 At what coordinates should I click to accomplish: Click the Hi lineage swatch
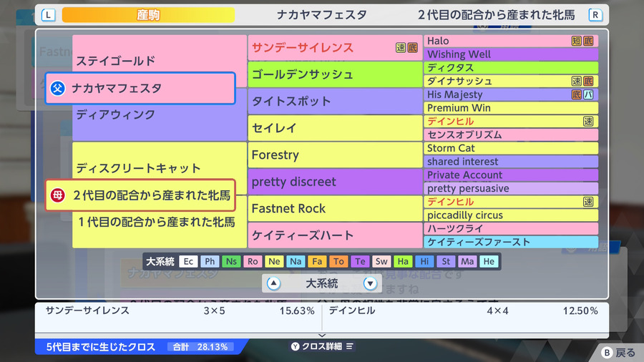(x=424, y=261)
